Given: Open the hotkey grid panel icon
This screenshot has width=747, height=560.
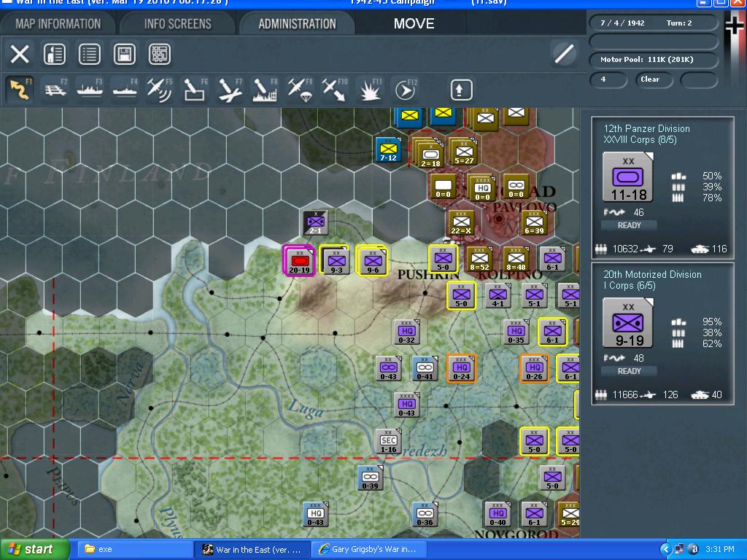Looking at the screenshot, I should point(160,54).
